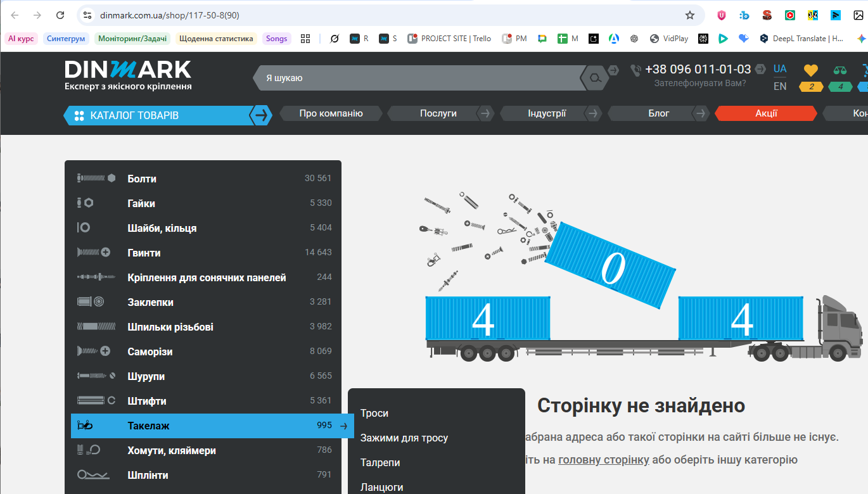
Task: Open the red SEO extension icon
Action: tap(767, 15)
